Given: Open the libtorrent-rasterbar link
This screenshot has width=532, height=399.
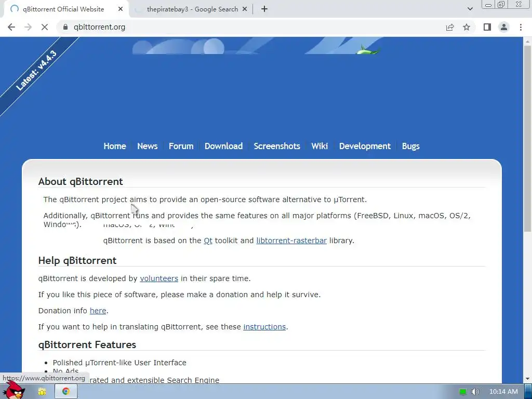Looking at the screenshot, I should (291, 241).
